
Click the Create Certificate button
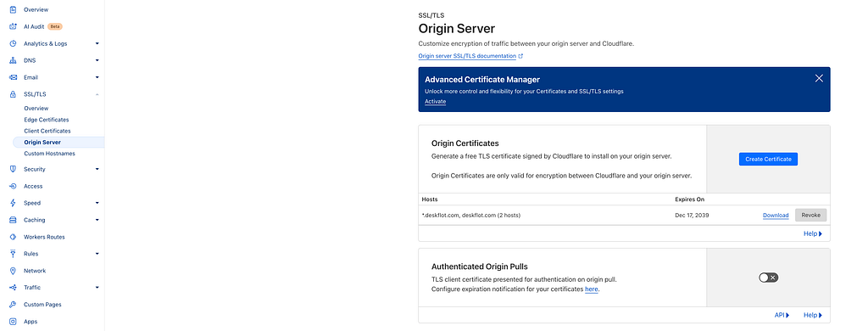(x=768, y=159)
